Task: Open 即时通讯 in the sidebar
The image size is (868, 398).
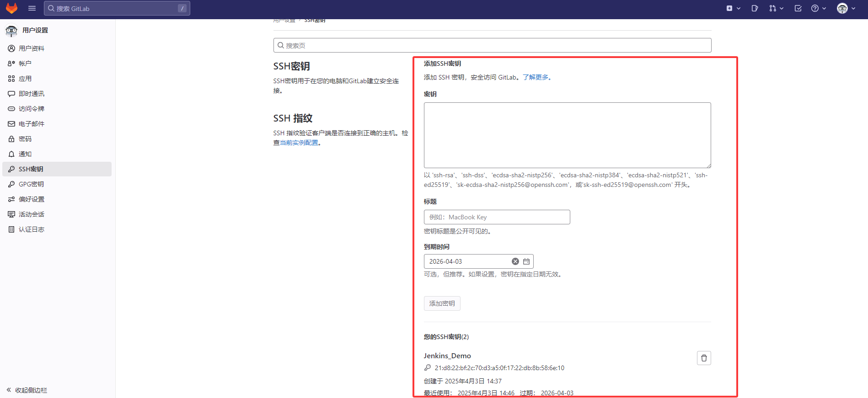Action: click(57, 94)
